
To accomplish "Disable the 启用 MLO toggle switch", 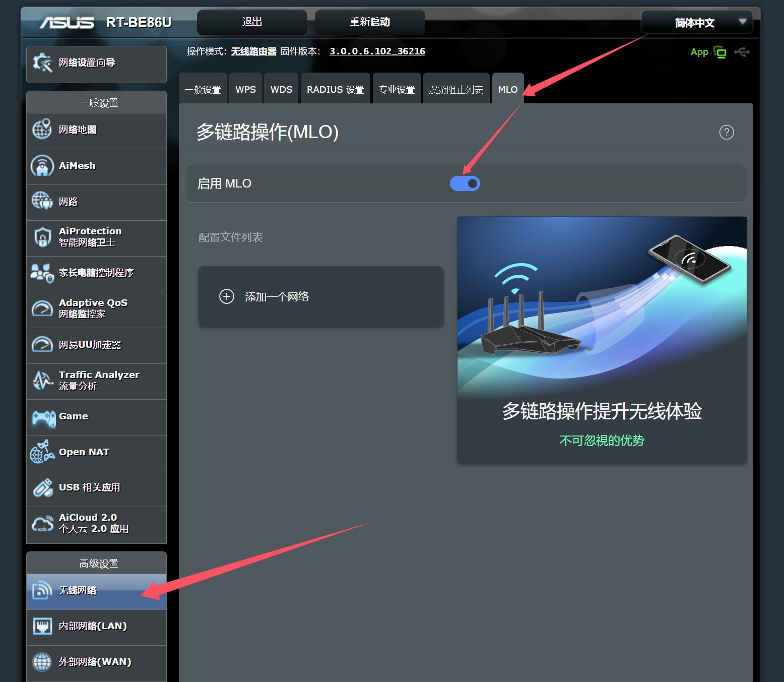I will click(465, 183).
